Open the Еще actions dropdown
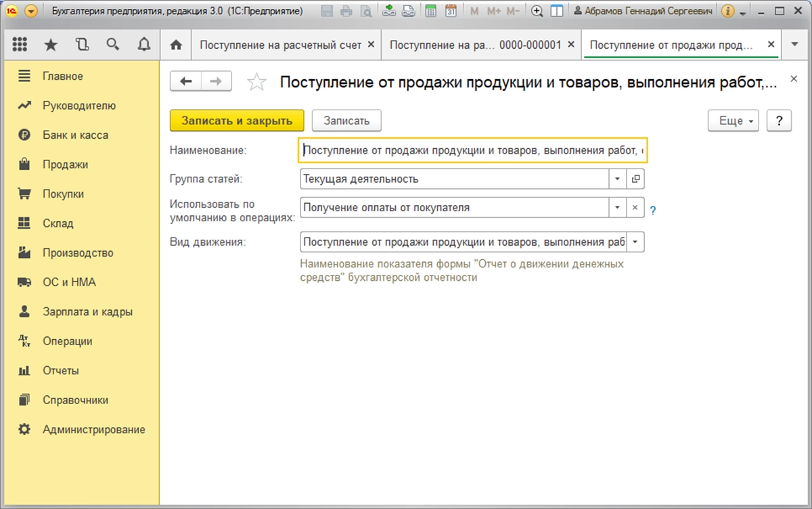This screenshot has width=812, height=509. tap(733, 121)
